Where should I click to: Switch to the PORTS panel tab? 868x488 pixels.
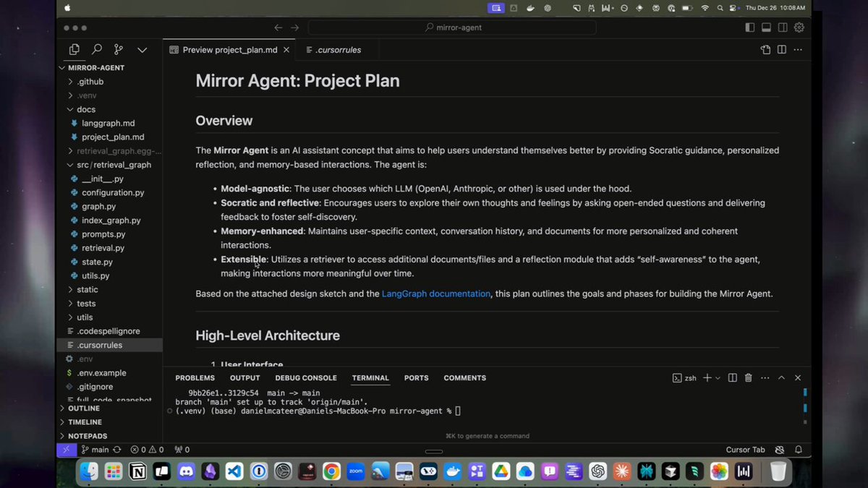pyautogui.click(x=416, y=378)
